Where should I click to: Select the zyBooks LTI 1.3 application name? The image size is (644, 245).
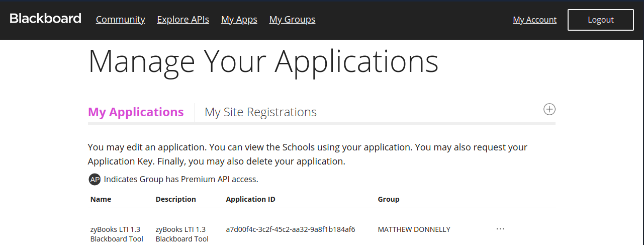point(116,234)
